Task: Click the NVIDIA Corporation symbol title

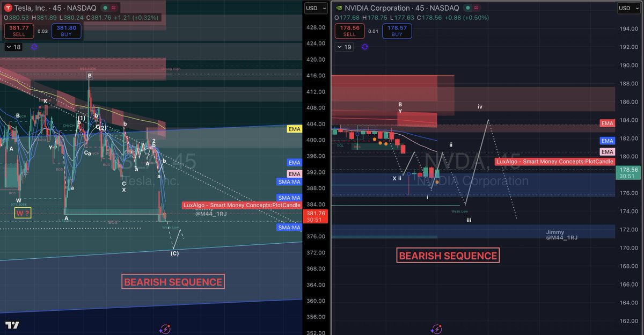Action: (377, 8)
